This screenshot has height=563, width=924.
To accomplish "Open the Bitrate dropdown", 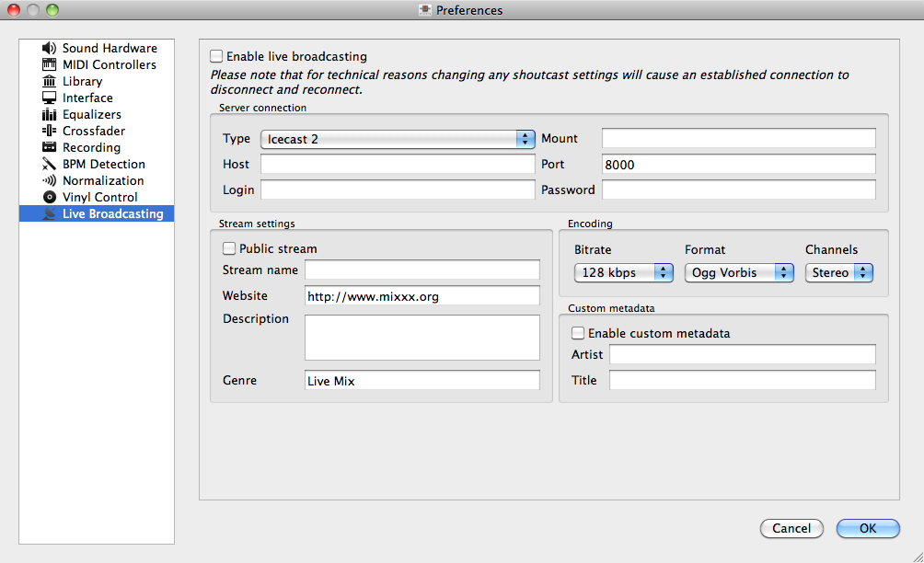I will point(624,272).
